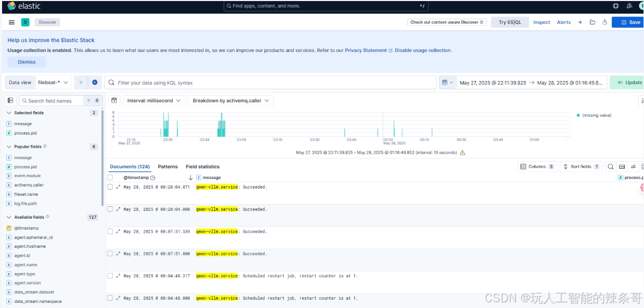
Task: Click the start date May 27, 2025 @ 22:11:39.825
Action: coord(493,83)
